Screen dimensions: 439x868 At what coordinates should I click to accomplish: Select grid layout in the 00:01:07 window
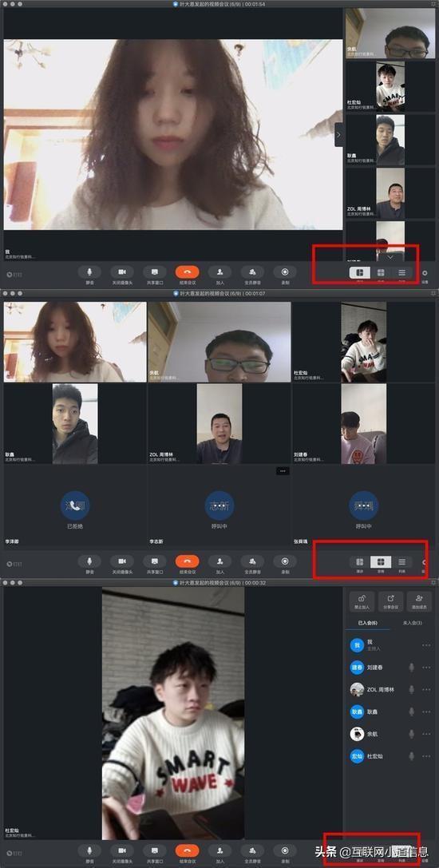[381, 562]
